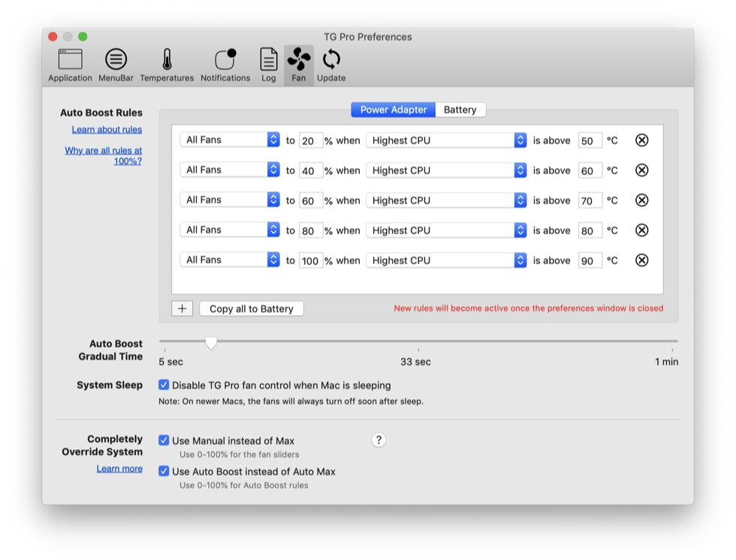Delete the rule above 80 °C
The image size is (736, 560).
coord(641,230)
